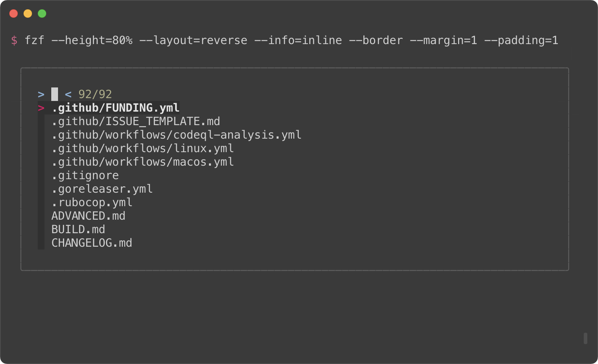The width and height of the screenshot is (598, 364).
Task: Select .github/FUNDING.yml entry
Action: [x=115, y=108]
